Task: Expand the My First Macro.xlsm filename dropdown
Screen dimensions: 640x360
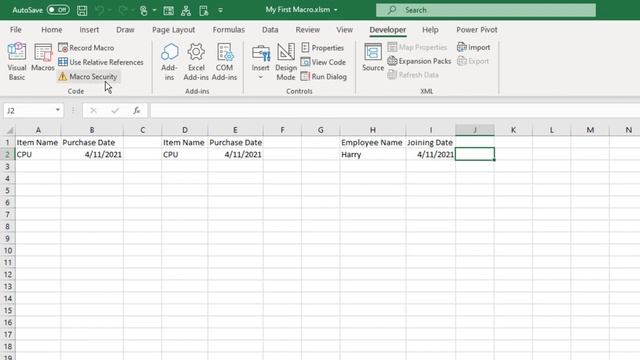Action: [336, 10]
